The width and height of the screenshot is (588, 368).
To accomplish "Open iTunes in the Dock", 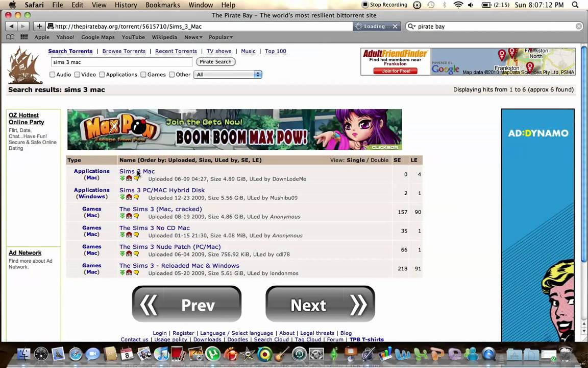I will [x=162, y=354].
